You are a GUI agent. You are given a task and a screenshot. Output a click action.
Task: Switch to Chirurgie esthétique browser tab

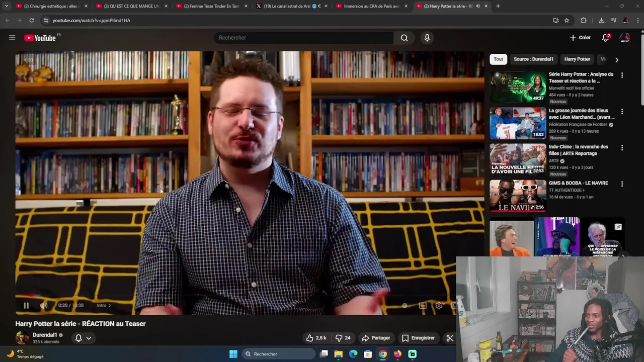pyautogui.click(x=51, y=6)
